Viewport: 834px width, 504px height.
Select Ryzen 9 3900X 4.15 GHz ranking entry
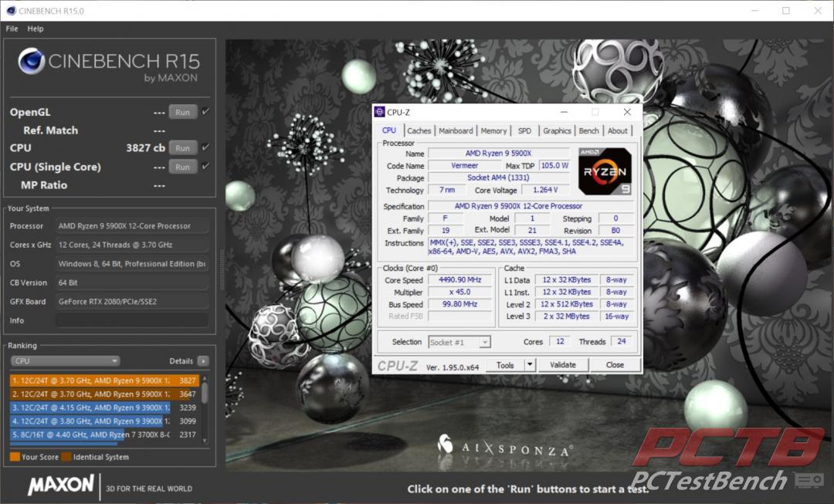(x=104, y=408)
